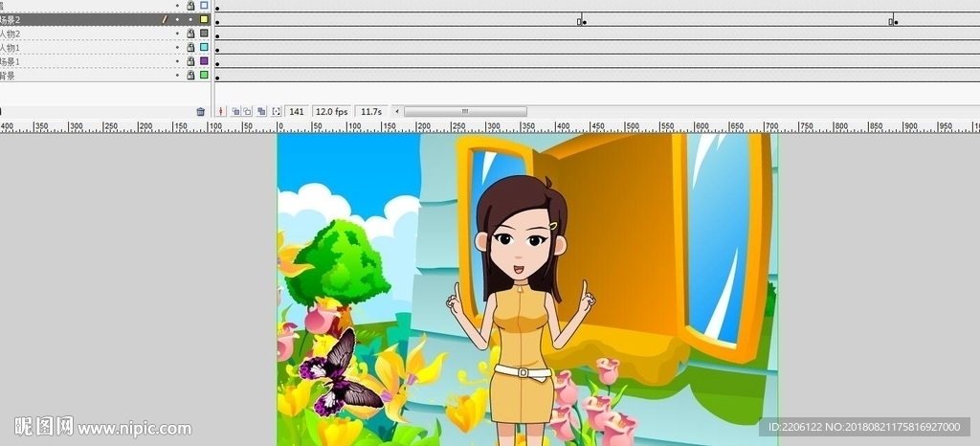Click yellow outline swatch of 场景2 layer
The width and height of the screenshot is (980, 446).
click(x=204, y=19)
